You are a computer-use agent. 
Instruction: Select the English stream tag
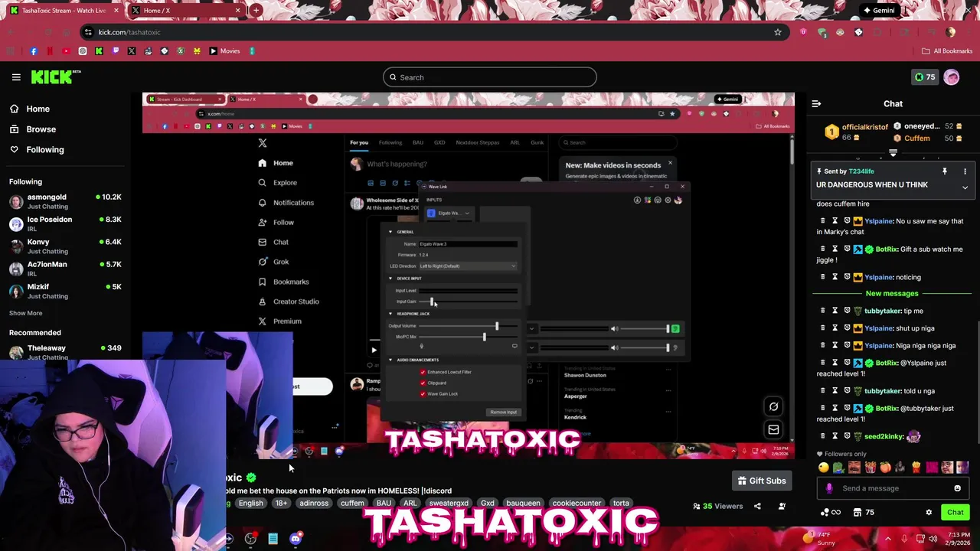[x=250, y=503]
